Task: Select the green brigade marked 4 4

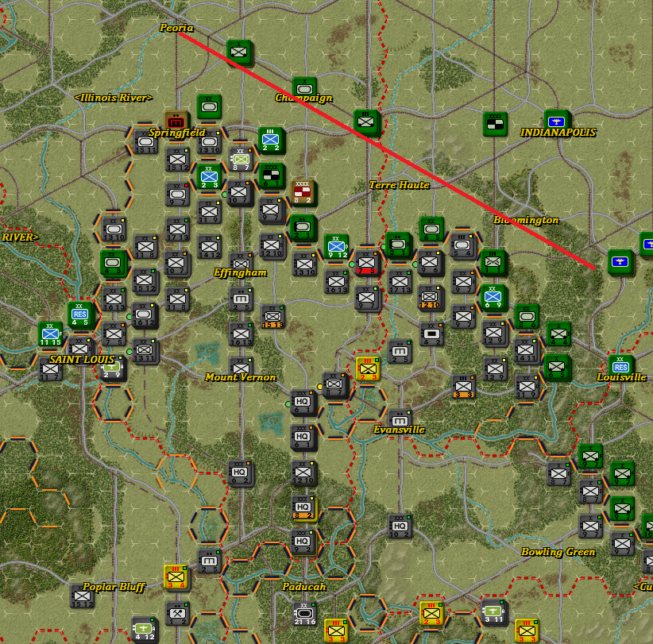Action: [x=558, y=334]
